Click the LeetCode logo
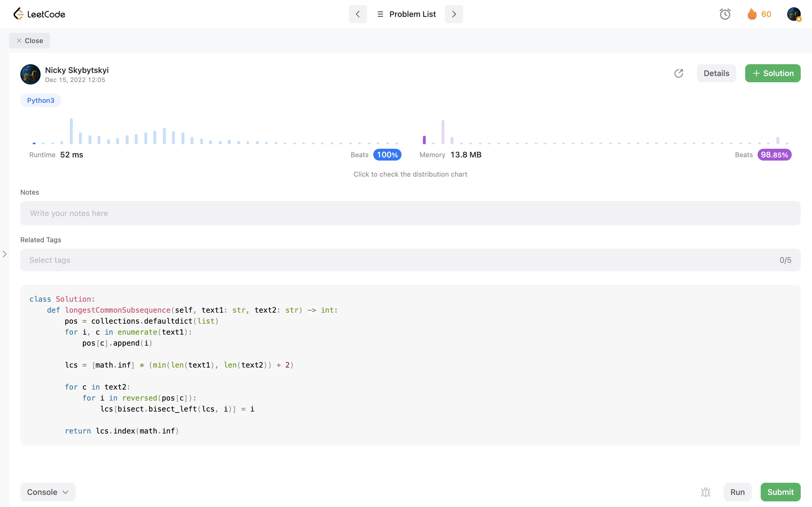Viewport: 812px width, 507px height. point(39,14)
